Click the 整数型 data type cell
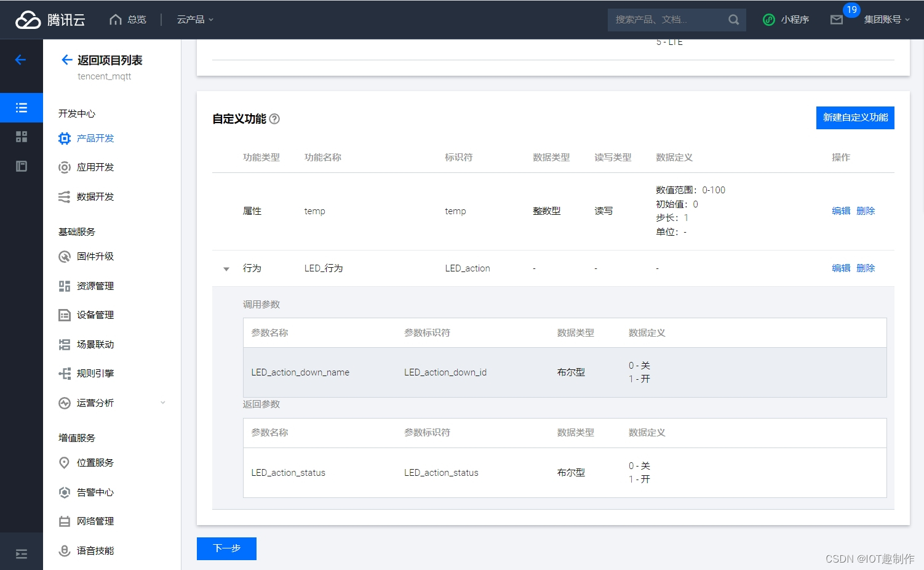The width and height of the screenshot is (924, 570). pos(546,211)
